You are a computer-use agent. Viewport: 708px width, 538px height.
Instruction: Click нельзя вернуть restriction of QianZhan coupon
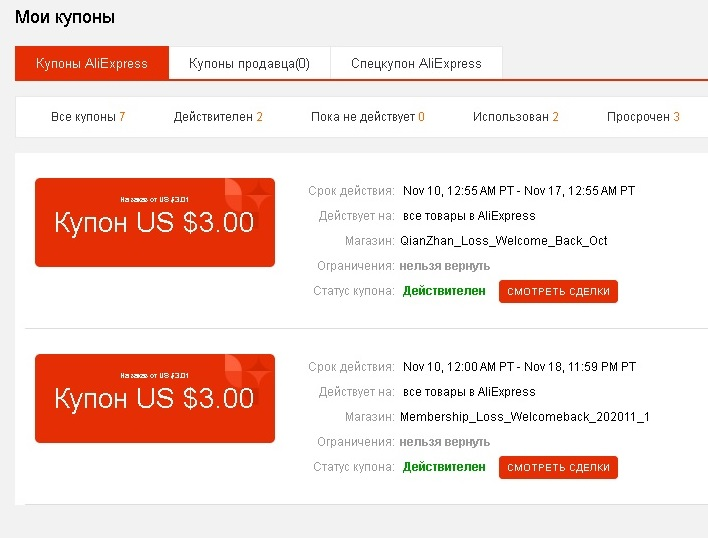pyautogui.click(x=445, y=266)
